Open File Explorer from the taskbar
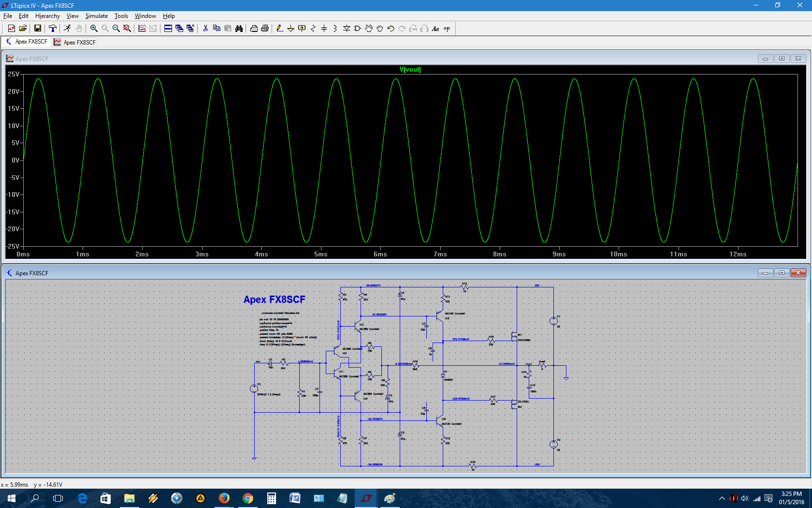 (x=129, y=498)
